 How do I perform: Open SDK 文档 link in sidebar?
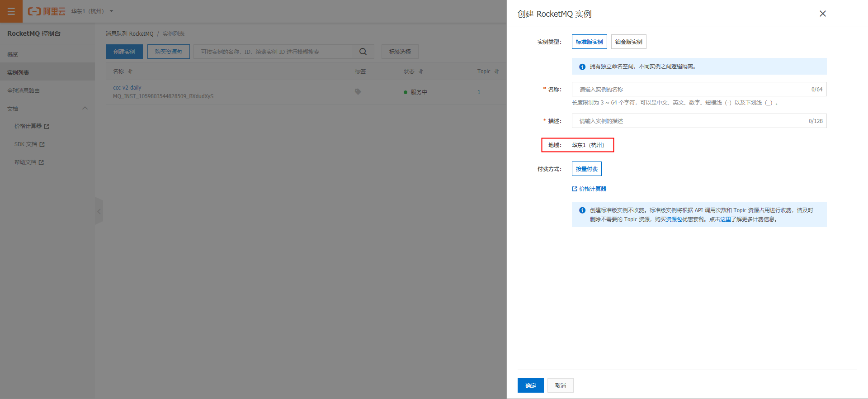[26, 144]
